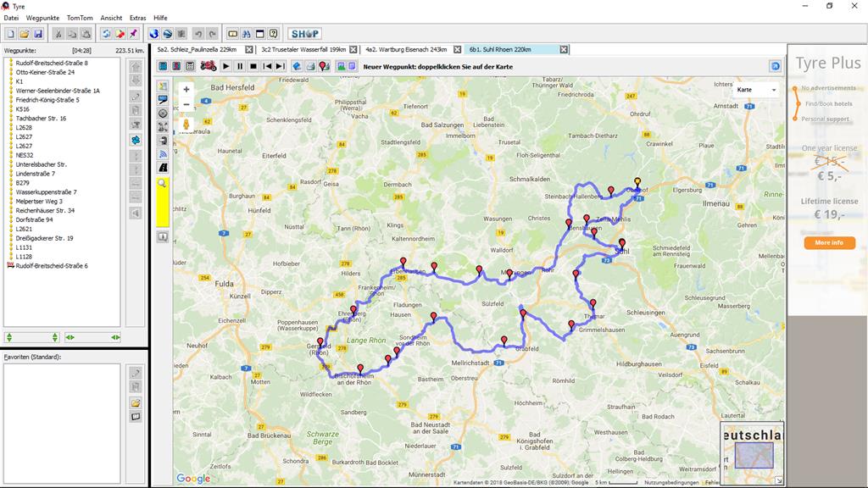The image size is (868, 488).
Task: Click the red waypoint marker at Suhl
Action: 622,243
